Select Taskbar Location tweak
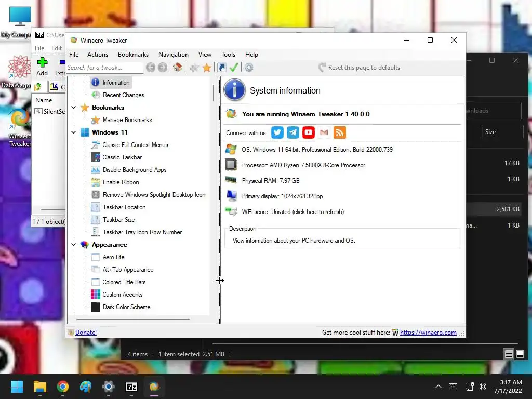 (x=124, y=207)
